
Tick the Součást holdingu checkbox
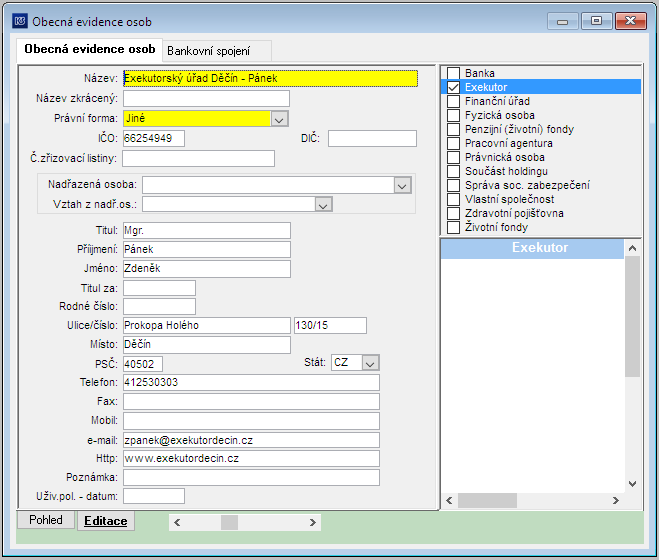click(x=453, y=171)
